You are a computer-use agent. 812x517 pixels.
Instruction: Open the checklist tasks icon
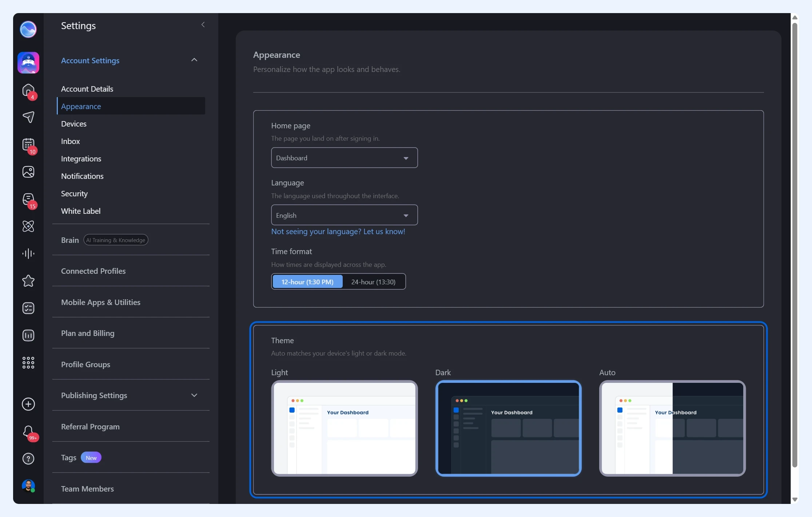28,308
